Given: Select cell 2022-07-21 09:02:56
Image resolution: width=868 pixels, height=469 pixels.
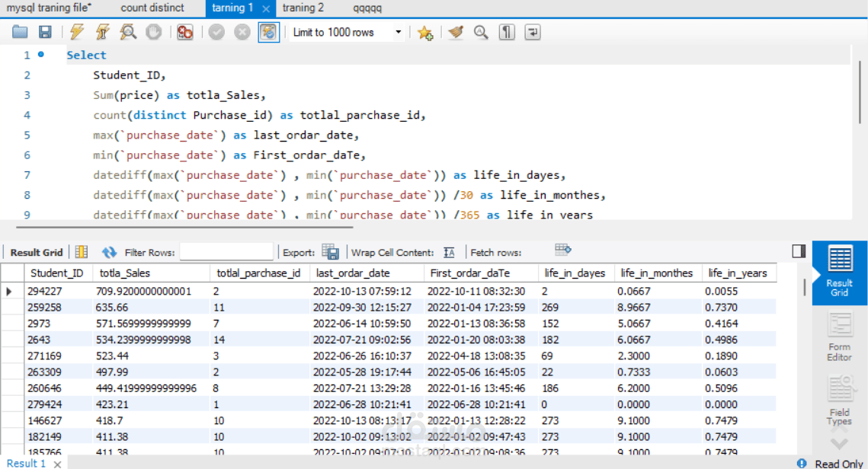Looking at the screenshot, I should [x=367, y=340].
